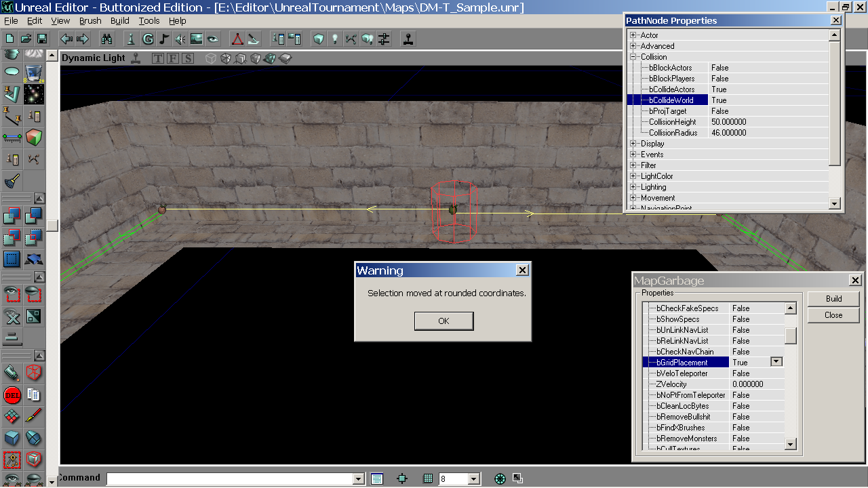Click PathNode Properties scroll down arrow

click(x=835, y=203)
